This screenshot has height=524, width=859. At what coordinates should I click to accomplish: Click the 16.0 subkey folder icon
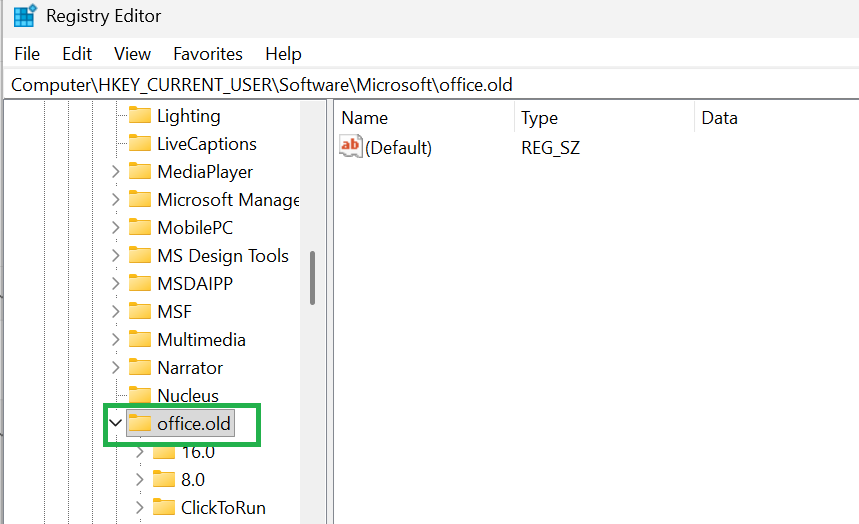(164, 452)
